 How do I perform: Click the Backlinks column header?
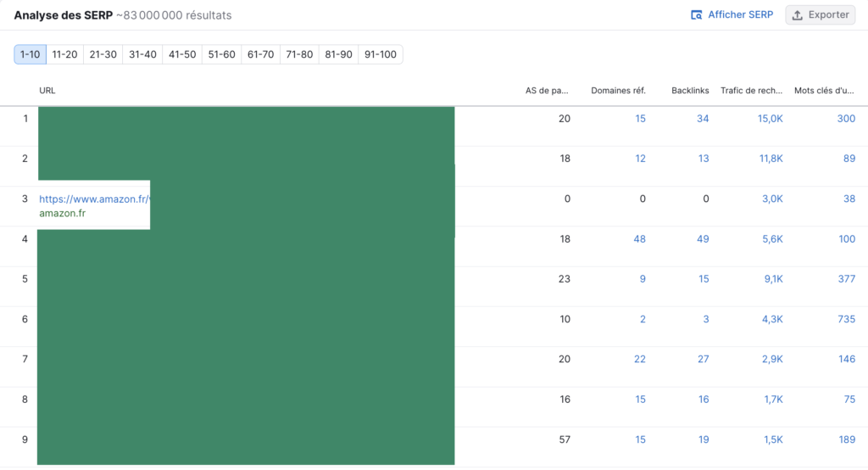(x=690, y=90)
